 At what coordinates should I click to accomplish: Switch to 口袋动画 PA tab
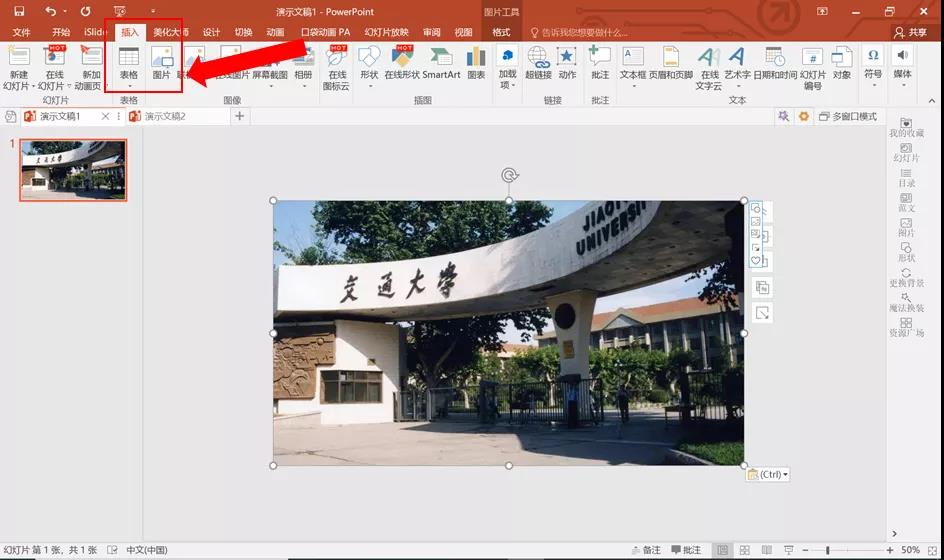coord(325,32)
